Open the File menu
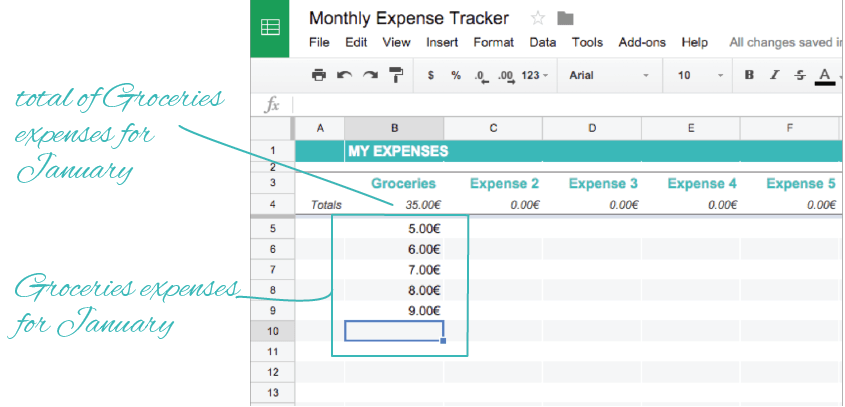 (319, 43)
